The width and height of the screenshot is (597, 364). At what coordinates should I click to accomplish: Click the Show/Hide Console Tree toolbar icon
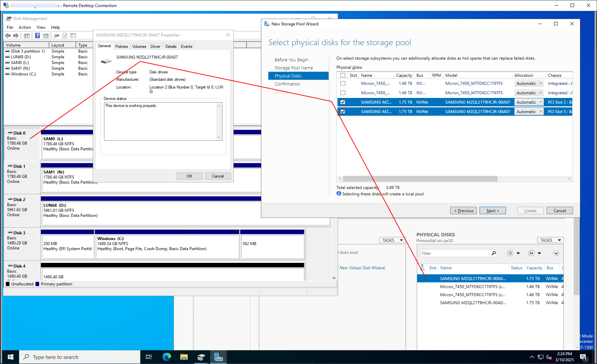pyautogui.click(x=26, y=36)
